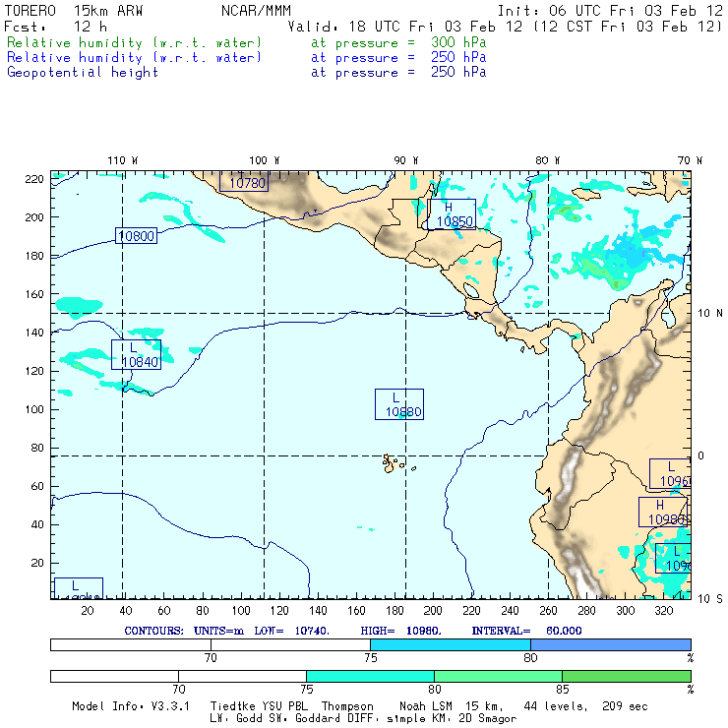Click the 'HIGH= 10980.' contour value

coord(400,631)
